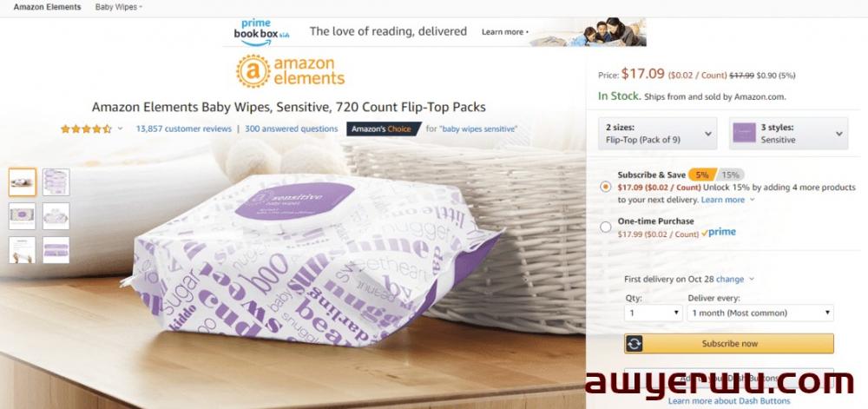Open the 13,857 customer reviews link
The width and height of the screenshot is (868, 409).
tap(184, 129)
